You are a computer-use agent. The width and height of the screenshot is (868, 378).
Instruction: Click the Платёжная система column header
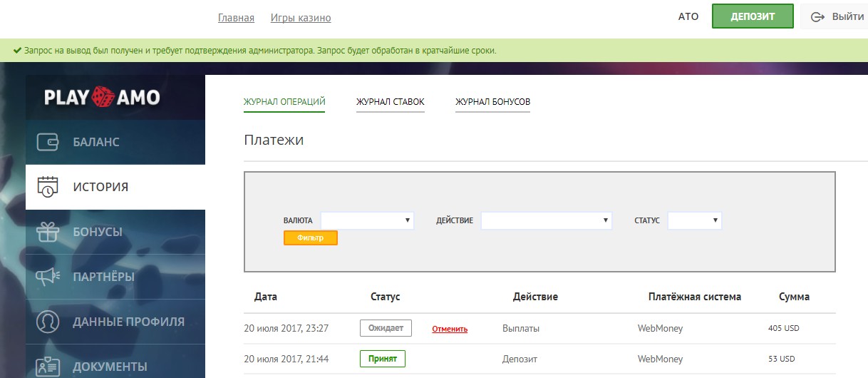tap(695, 297)
